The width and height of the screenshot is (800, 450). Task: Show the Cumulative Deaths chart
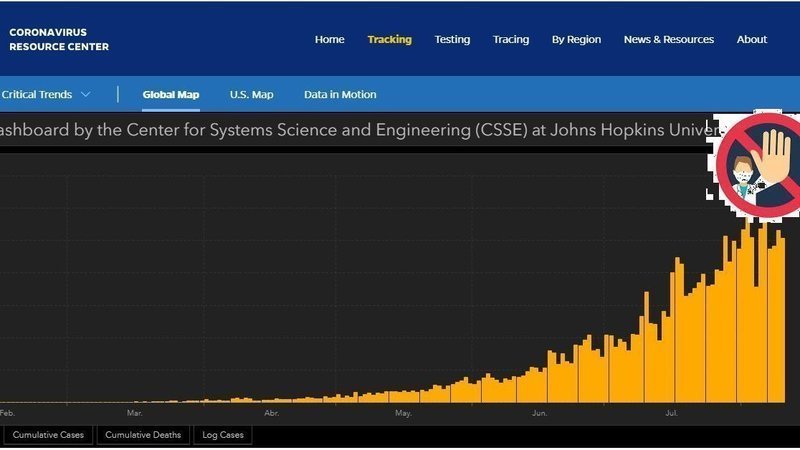tap(143, 435)
